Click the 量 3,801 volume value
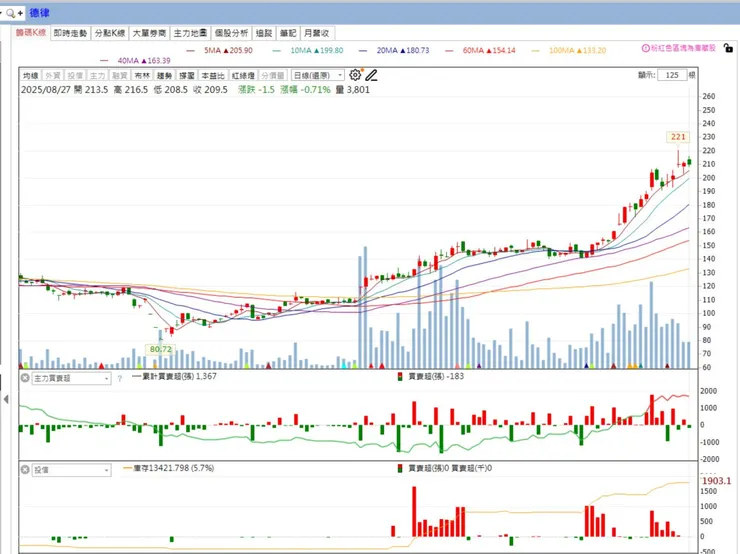Screen dimensions: 740x554 [x=353, y=90]
